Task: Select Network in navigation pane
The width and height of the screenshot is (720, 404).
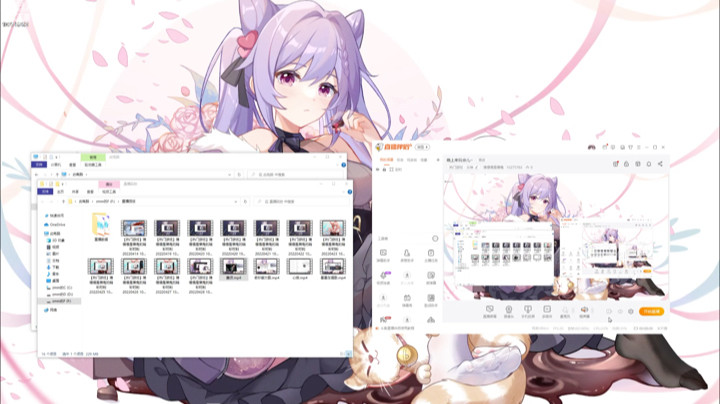Action: [x=51, y=310]
